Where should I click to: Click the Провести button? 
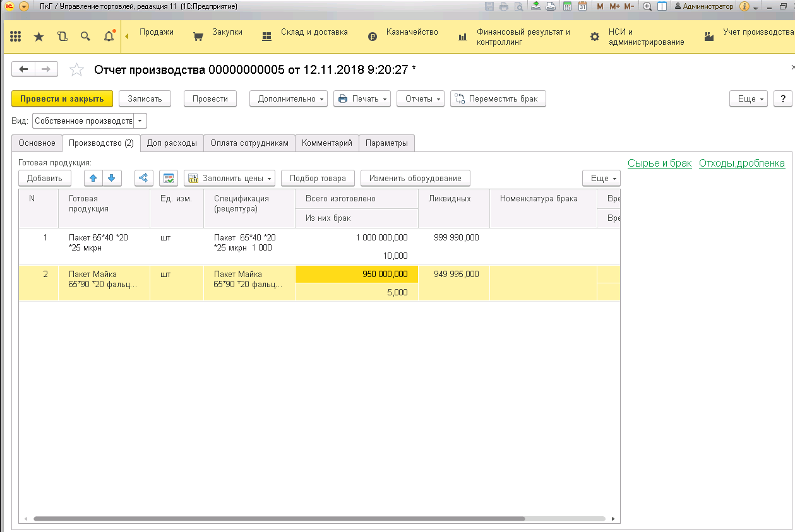click(x=210, y=99)
